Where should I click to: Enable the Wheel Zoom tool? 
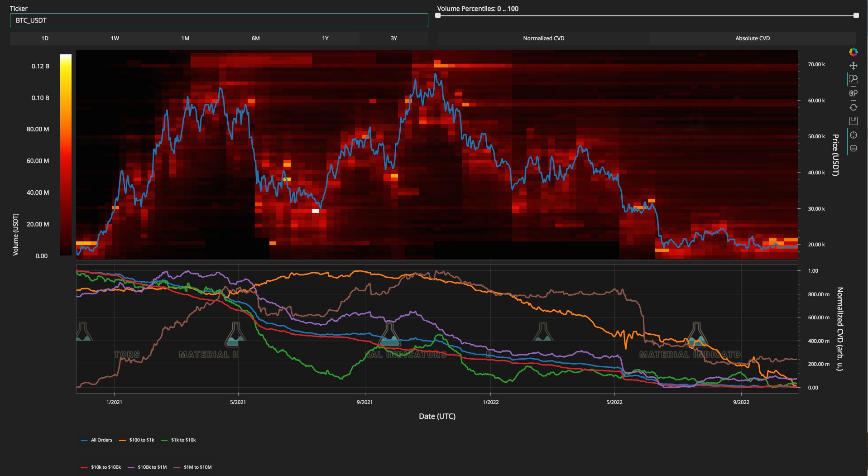(853, 93)
